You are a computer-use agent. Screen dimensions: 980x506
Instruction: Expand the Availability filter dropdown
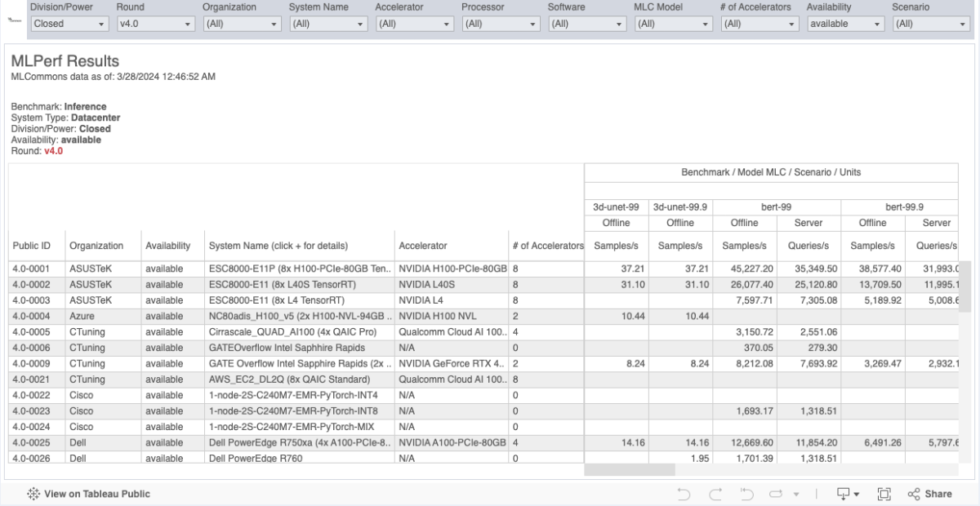coord(846,24)
